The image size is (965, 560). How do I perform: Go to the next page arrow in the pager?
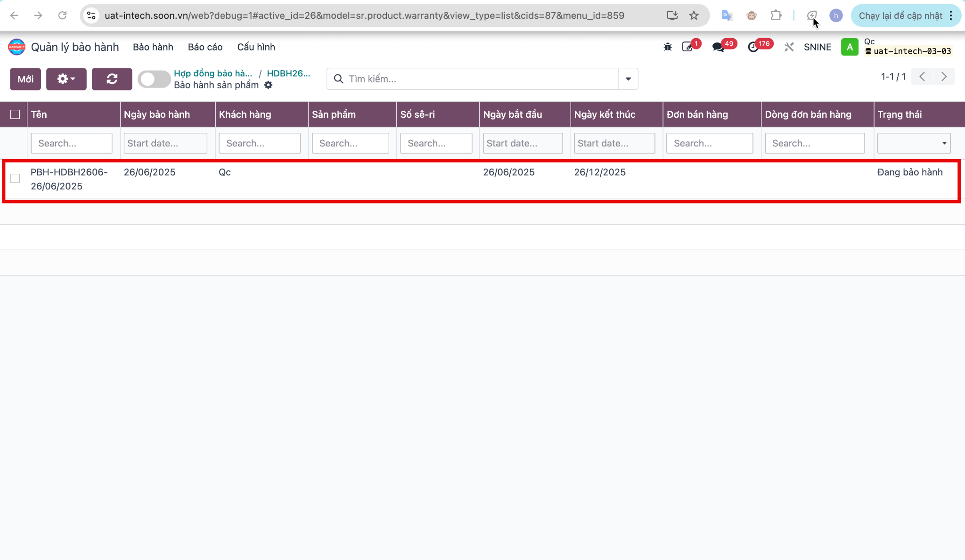pos(944,77)
